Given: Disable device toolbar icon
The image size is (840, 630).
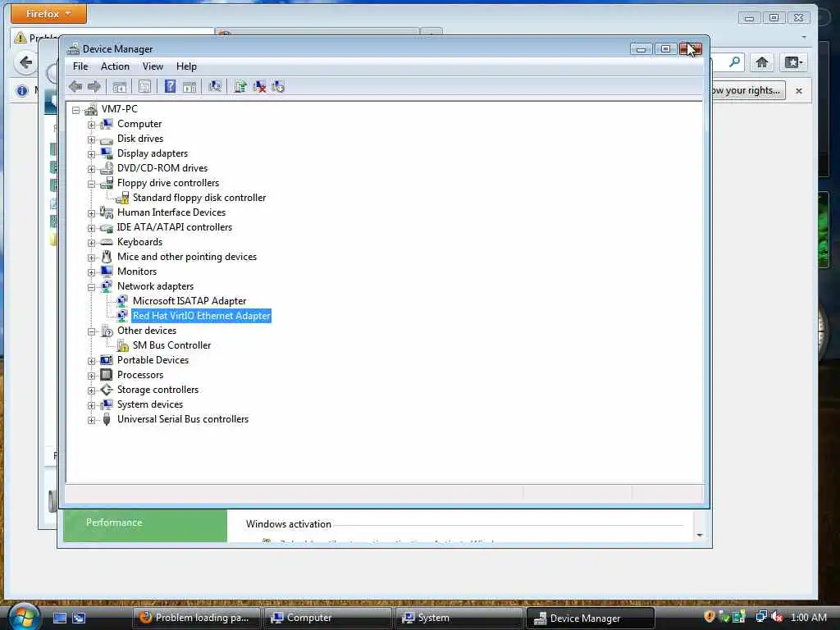Looking at the screenshot, I should (x=278, y=86).
